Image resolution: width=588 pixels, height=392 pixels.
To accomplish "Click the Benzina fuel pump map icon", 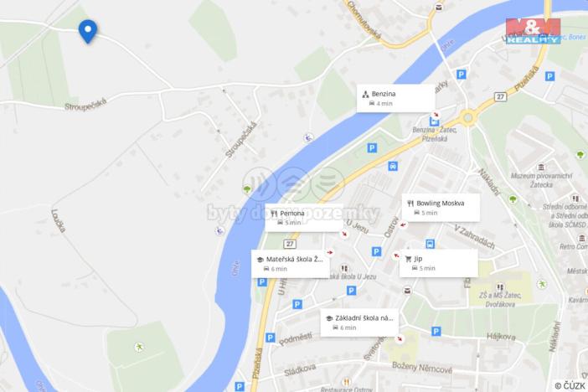I will [x=434, y=121].
